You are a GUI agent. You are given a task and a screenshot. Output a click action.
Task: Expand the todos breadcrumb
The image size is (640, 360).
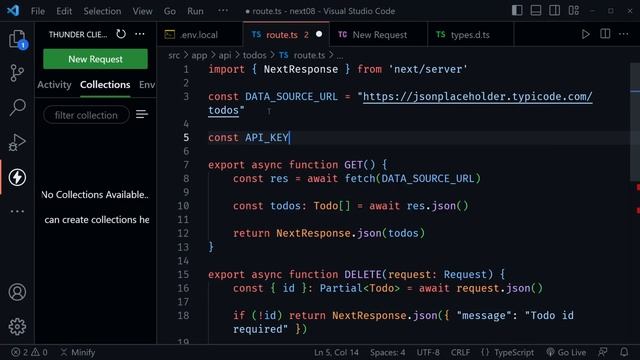[x=254, y=55]
